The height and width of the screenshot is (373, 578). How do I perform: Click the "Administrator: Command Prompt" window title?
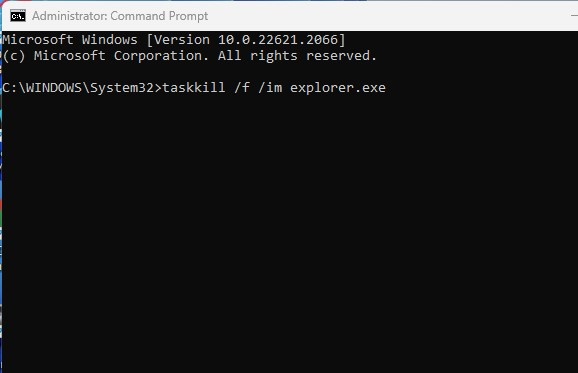(120, 16)
